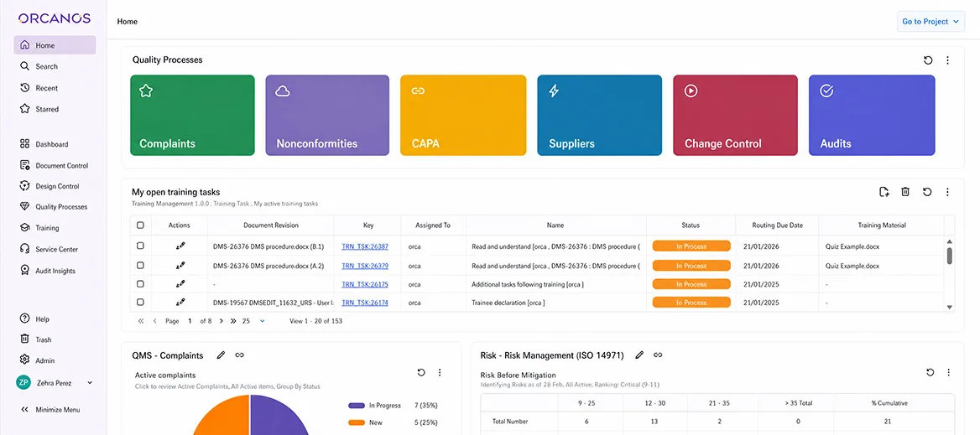
Task: Go to last page of training tasks
Action: [x=233, y=321]
